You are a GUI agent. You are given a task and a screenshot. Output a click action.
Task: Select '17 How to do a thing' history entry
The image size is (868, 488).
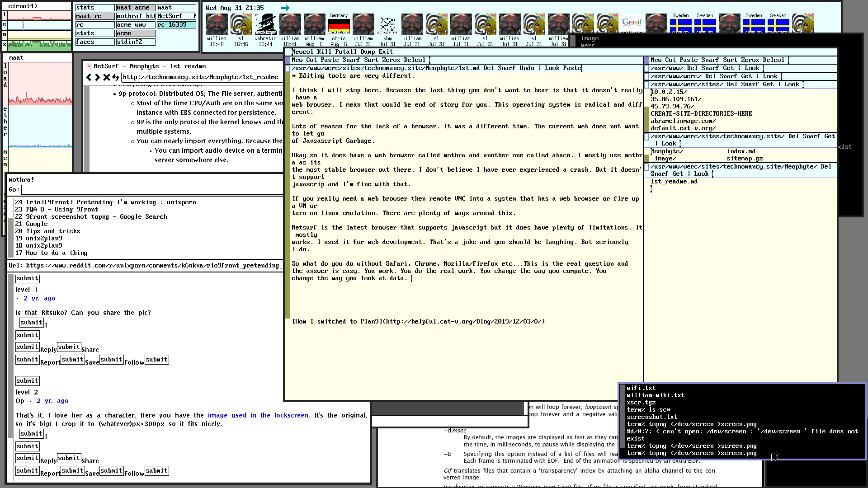tap(51, 253)
